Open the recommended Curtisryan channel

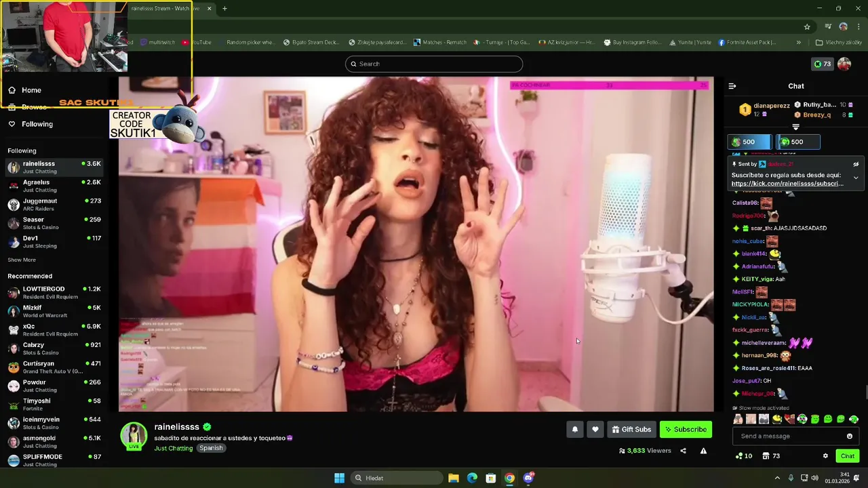[54, 367]
